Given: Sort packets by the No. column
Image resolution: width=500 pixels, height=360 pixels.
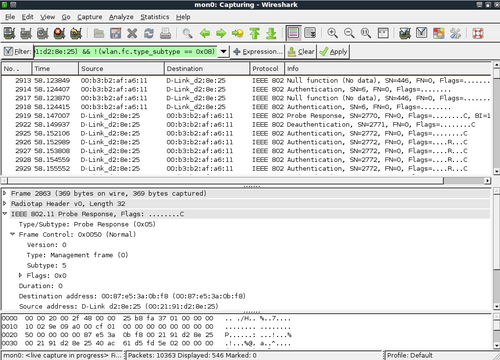Looking at the screenshot, I should pos(17,68).
